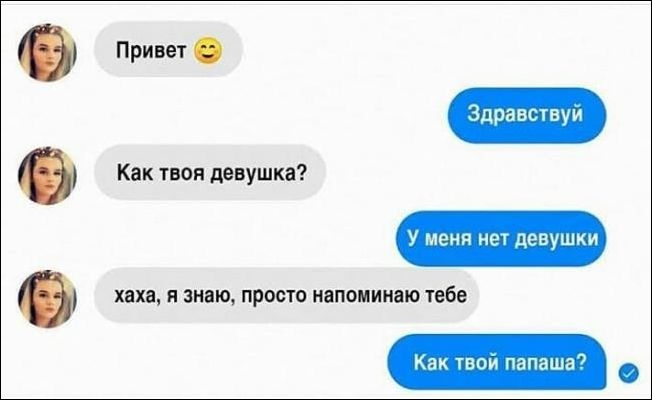Select the Как твоя девушка? message bubble
Screen dimensions: 652x400
[210, 172]
